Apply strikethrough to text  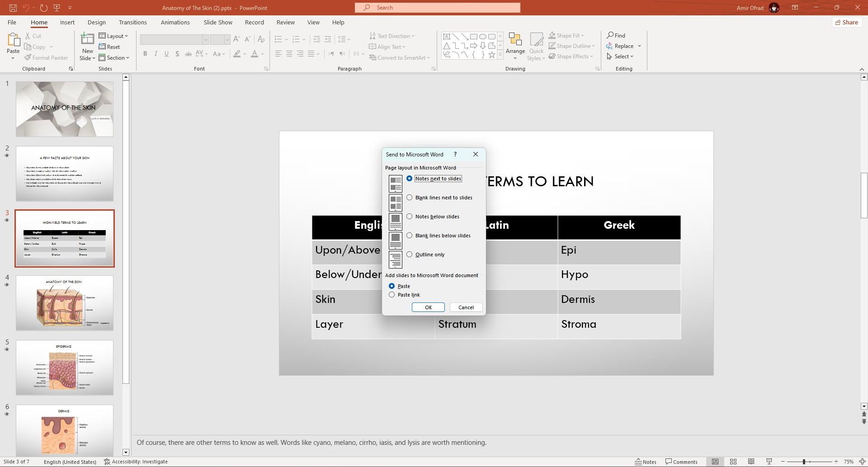pos(188,54)
